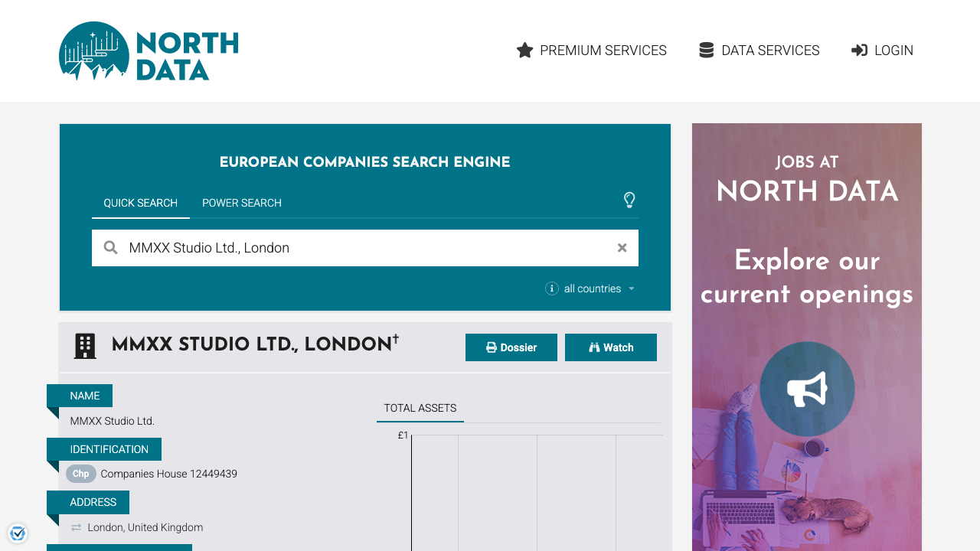Open the Total Assets chart tab
Screen dimensions: 980x551
(420, 408)
